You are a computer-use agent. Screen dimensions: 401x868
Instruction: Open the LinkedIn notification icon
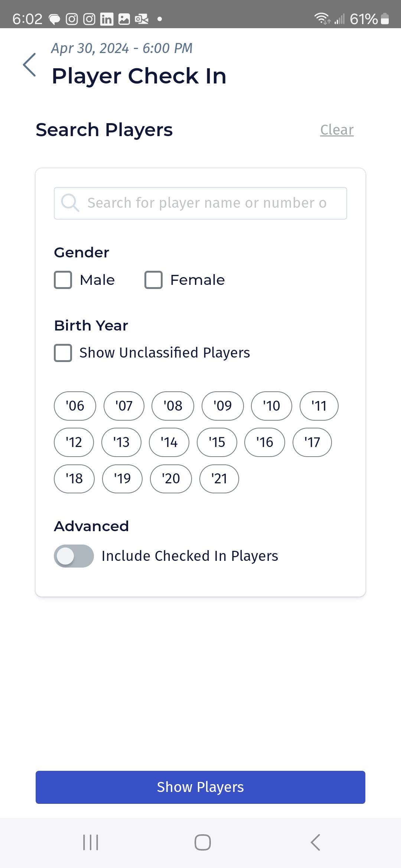[x=107, y=19]
